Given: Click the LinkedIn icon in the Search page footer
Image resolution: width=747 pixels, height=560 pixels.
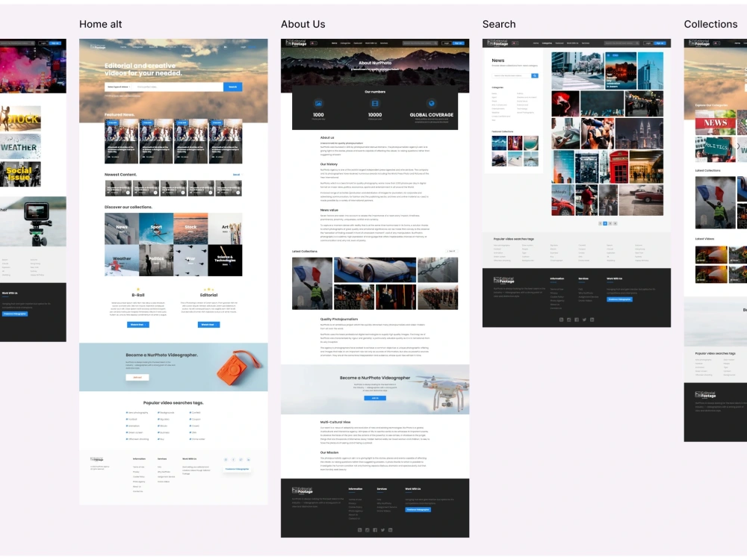Looking at the screenshot, I should 592,320.
